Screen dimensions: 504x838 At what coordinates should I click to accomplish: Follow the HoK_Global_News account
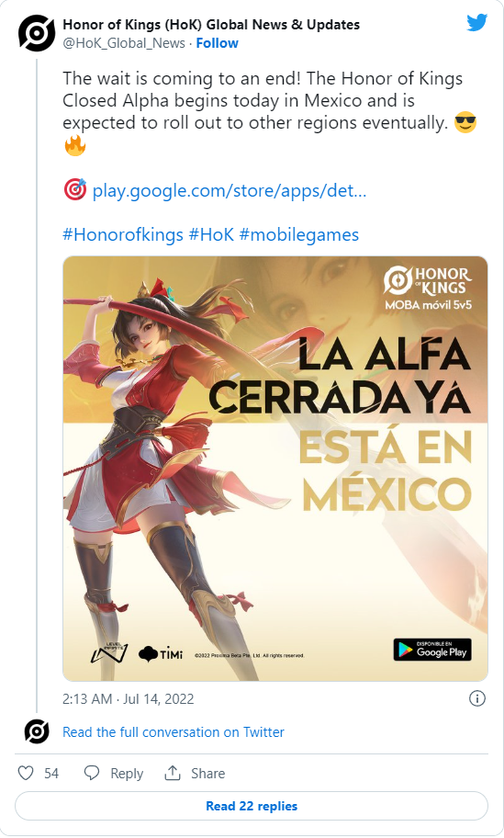click(x=217, y=43)
